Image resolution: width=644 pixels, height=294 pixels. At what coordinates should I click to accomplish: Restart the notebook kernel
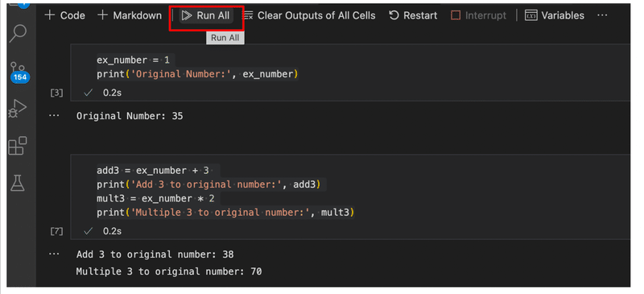click(413, 15)
